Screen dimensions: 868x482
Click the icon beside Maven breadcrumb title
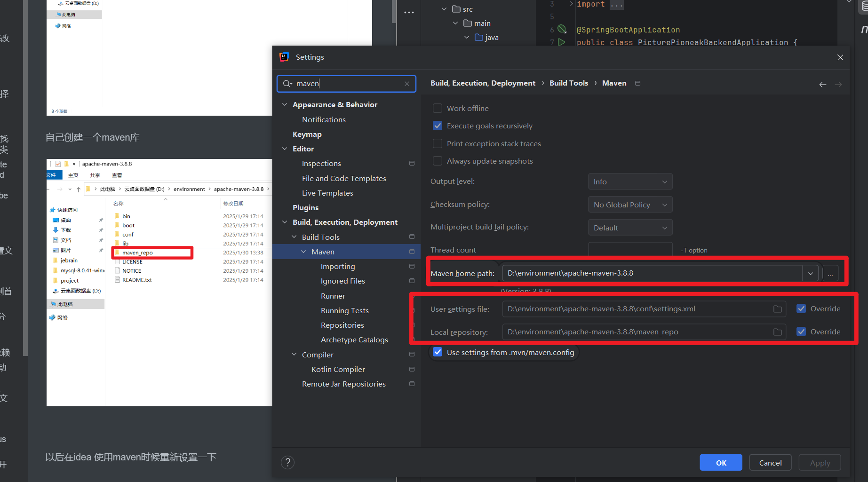click(x=638, y=83)
